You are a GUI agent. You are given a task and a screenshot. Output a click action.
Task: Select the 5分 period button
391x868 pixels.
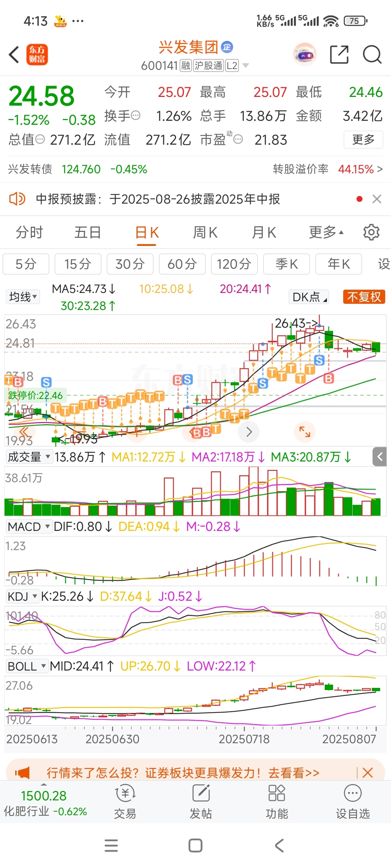pyautogui.click(x=26, y=264)
